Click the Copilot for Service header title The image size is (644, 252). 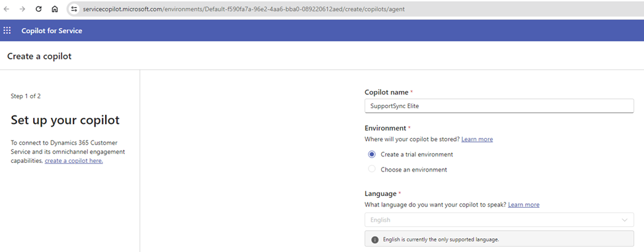click(x=52, y=31)
